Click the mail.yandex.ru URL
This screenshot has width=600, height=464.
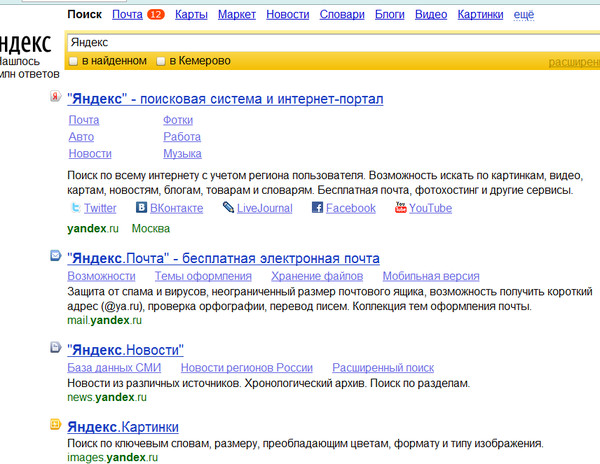[104, 320]
